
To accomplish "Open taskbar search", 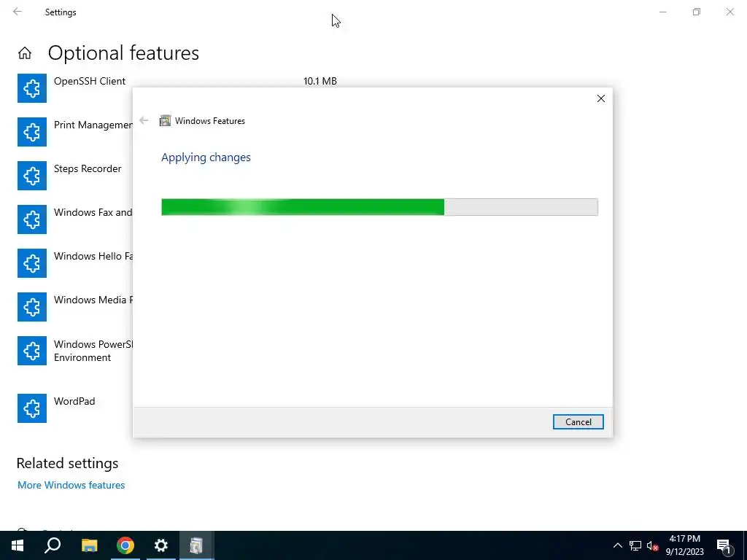I will [x=53, y=545].
